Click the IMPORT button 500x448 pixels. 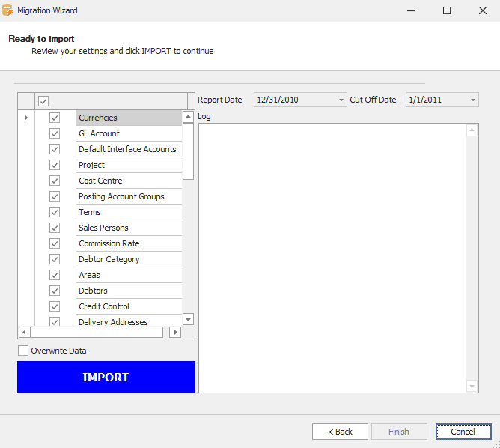click(x=106, y=377)
